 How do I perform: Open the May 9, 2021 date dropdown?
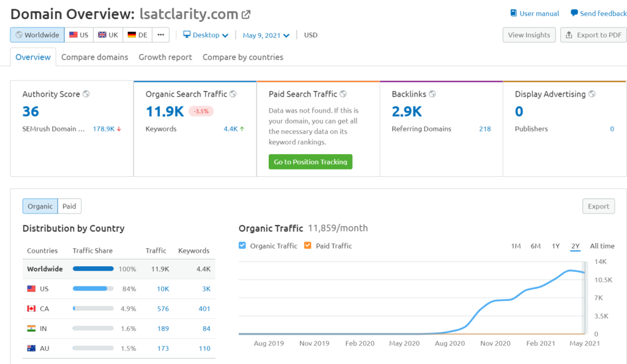click(x=266, y=35)
